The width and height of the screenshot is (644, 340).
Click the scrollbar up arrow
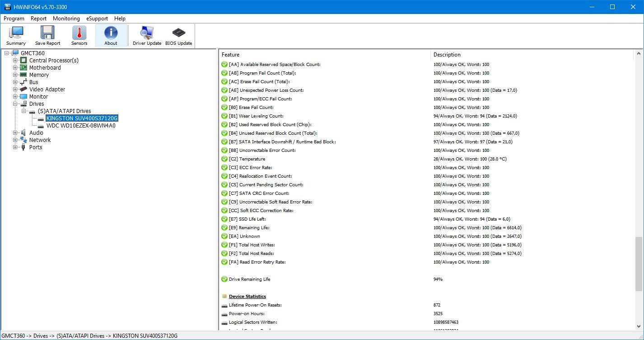click(x=639, y=53)
